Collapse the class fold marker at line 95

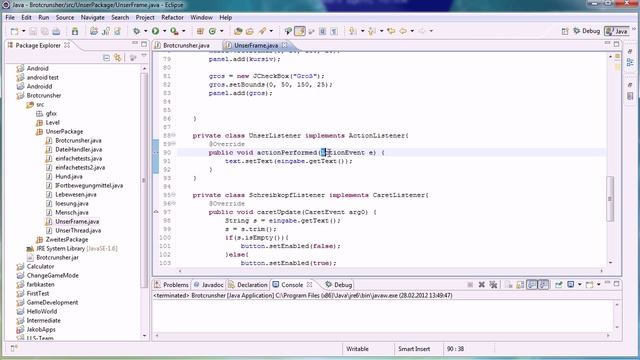(173, 195)
